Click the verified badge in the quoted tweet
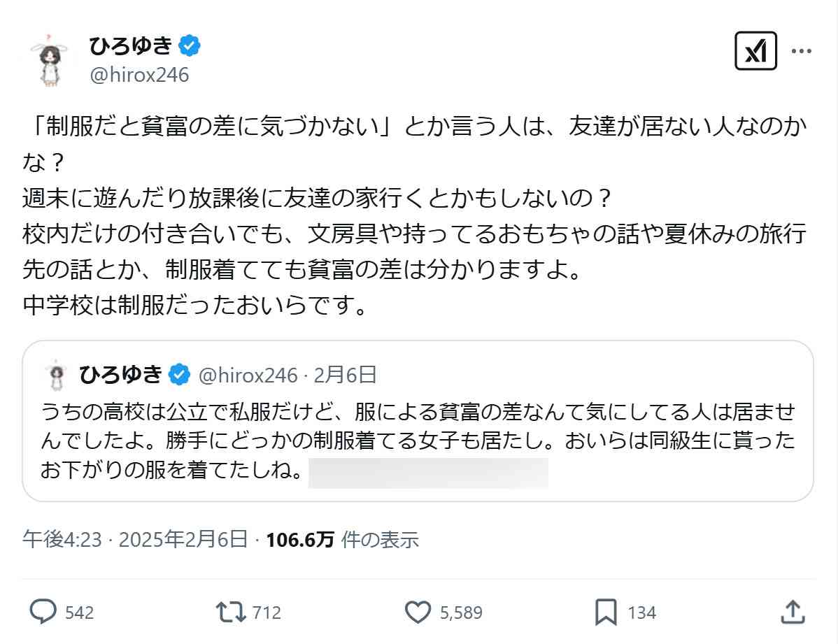 pyautogui.click(x=180, y=374)
